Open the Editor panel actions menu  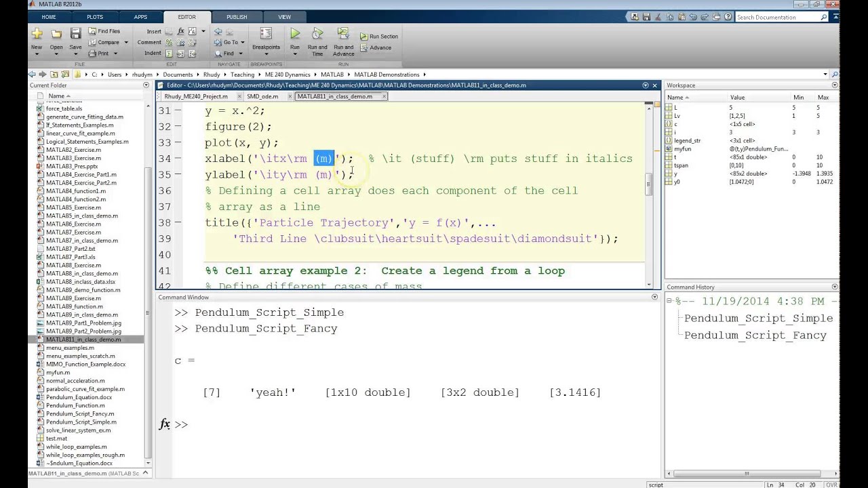click(x=645, y=85)
